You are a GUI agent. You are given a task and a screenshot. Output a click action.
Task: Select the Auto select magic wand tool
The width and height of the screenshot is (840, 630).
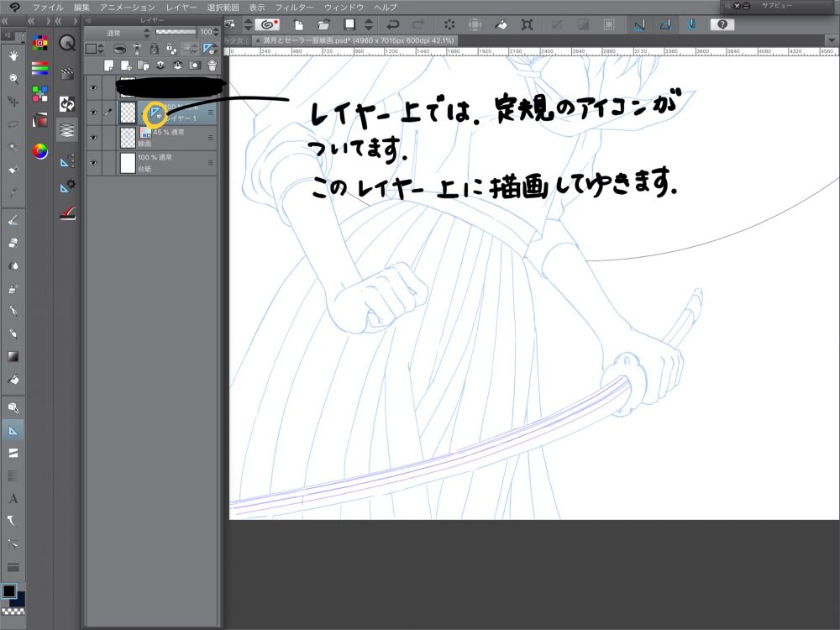13,147
